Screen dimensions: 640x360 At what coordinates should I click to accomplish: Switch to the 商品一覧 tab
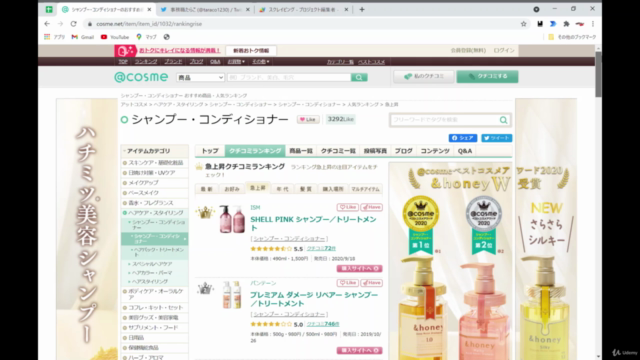click(301, 151)
